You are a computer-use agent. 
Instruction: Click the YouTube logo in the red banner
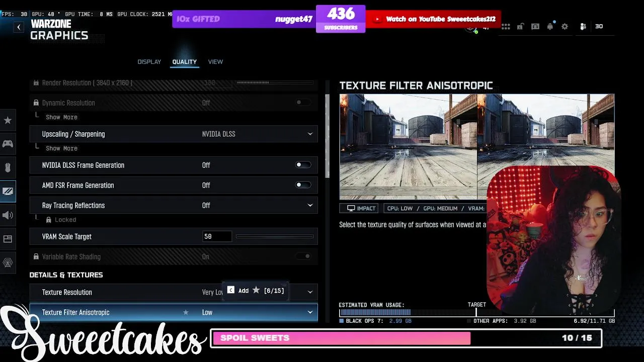(377, 19)
